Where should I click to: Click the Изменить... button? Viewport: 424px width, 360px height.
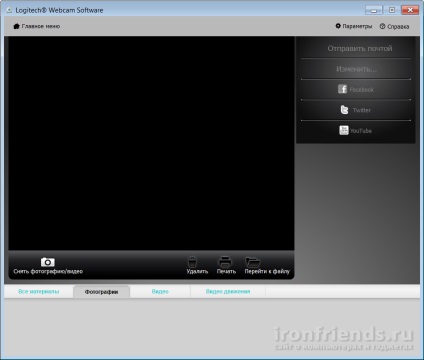click(x=356, y=69)
